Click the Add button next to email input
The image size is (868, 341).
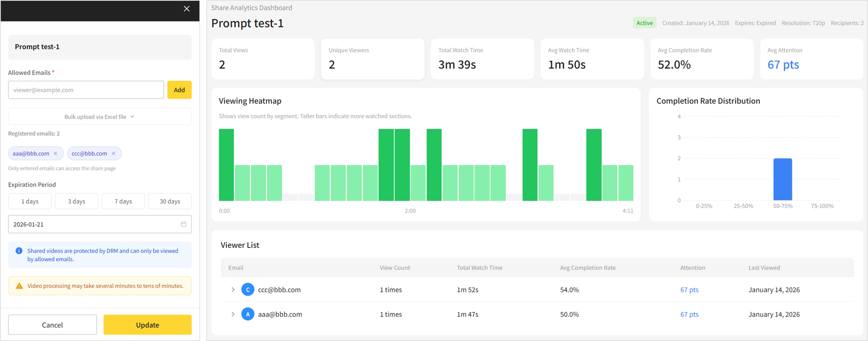coord(179,90)
